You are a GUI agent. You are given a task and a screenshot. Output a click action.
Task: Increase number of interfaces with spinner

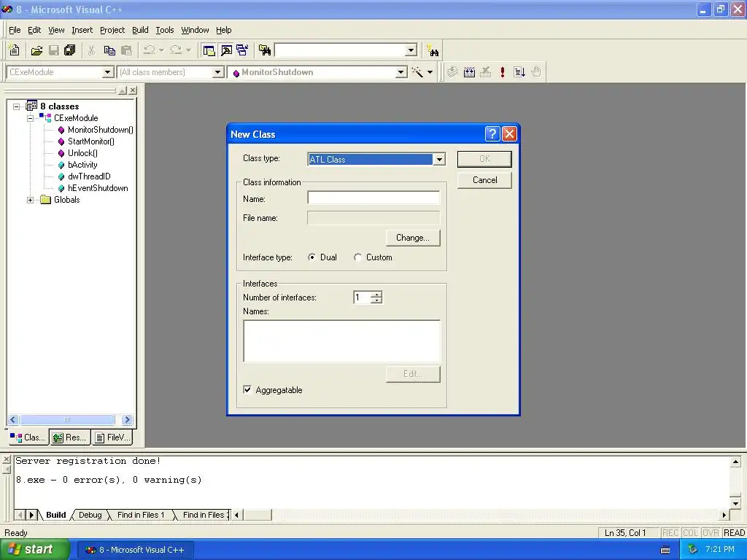(377, 295)
